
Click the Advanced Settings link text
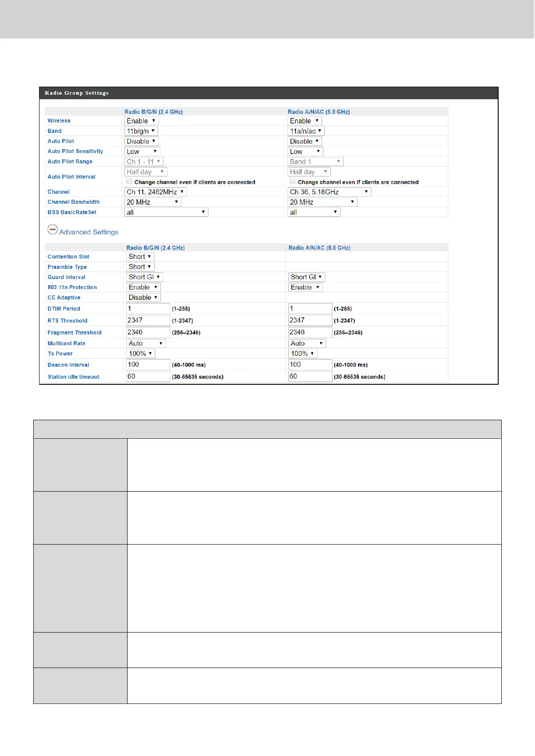click(88, 232)
